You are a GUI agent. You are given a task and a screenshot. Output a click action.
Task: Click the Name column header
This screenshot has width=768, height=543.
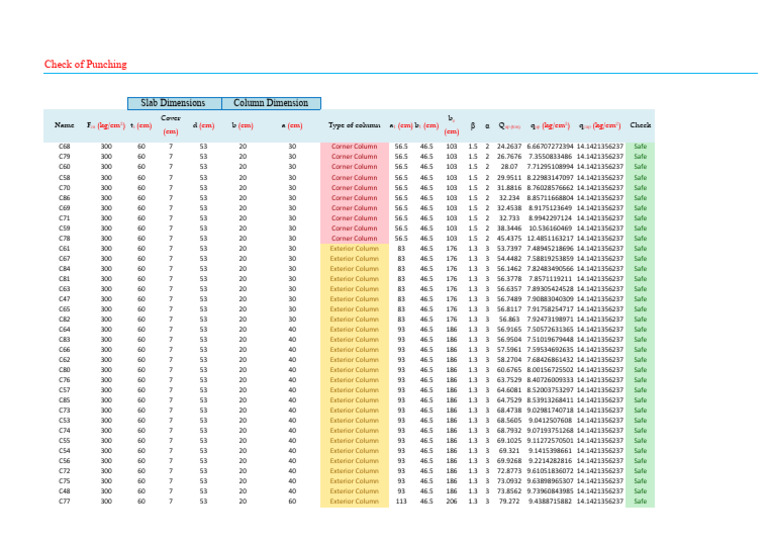coord(64,125)
